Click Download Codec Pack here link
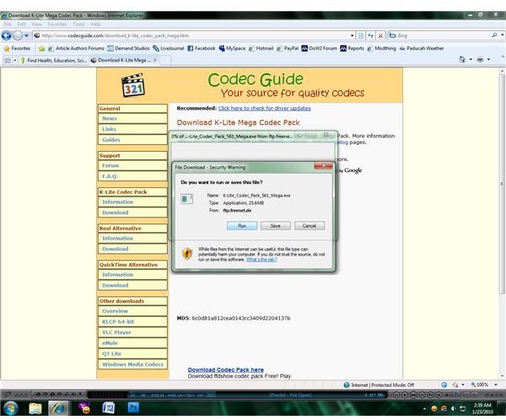The height and width of the screenshot is (420, 506). click(x=225, y=369)
